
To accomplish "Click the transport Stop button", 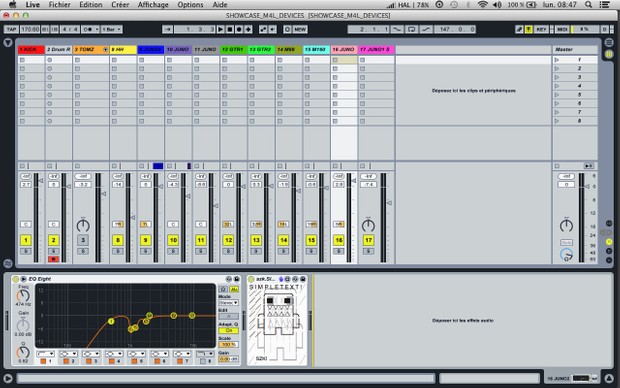I will [x=230, y=29].
